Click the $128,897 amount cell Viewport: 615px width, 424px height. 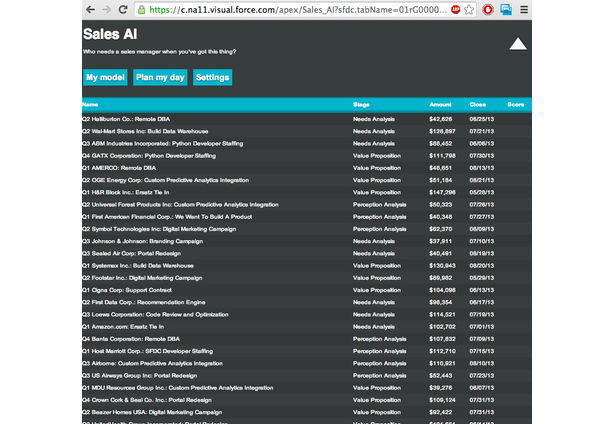point(442,131)
